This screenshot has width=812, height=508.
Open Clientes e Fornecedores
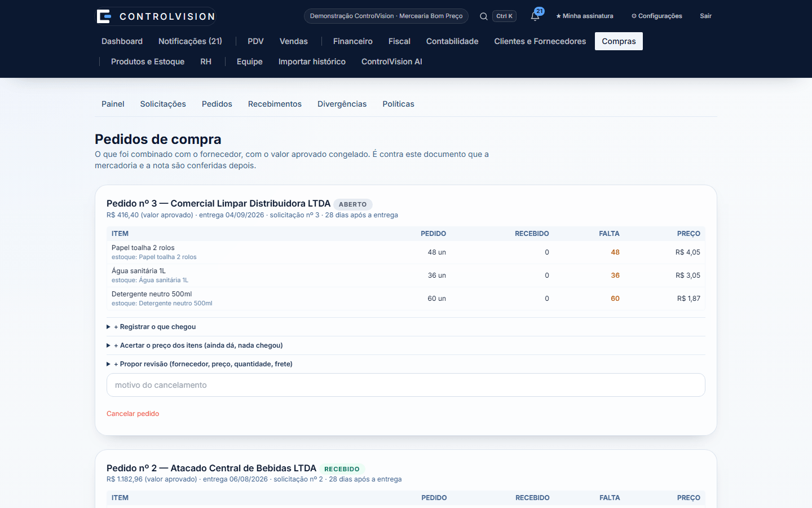coord(540,41)
